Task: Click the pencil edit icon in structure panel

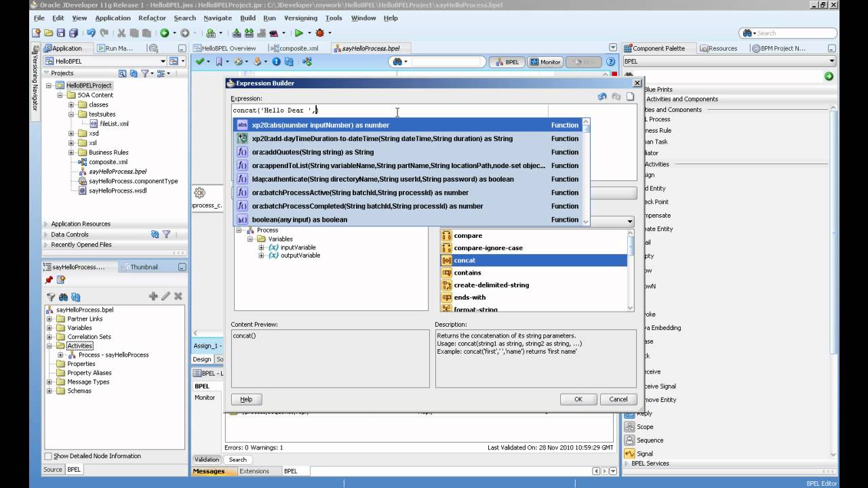Action: click(165, 296)
